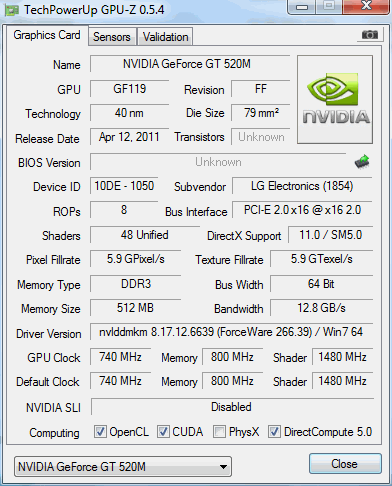The height and width of the screenshot is (486, 392).
Task: Select the Graphics Card tab
Action: tap(47, 35)
